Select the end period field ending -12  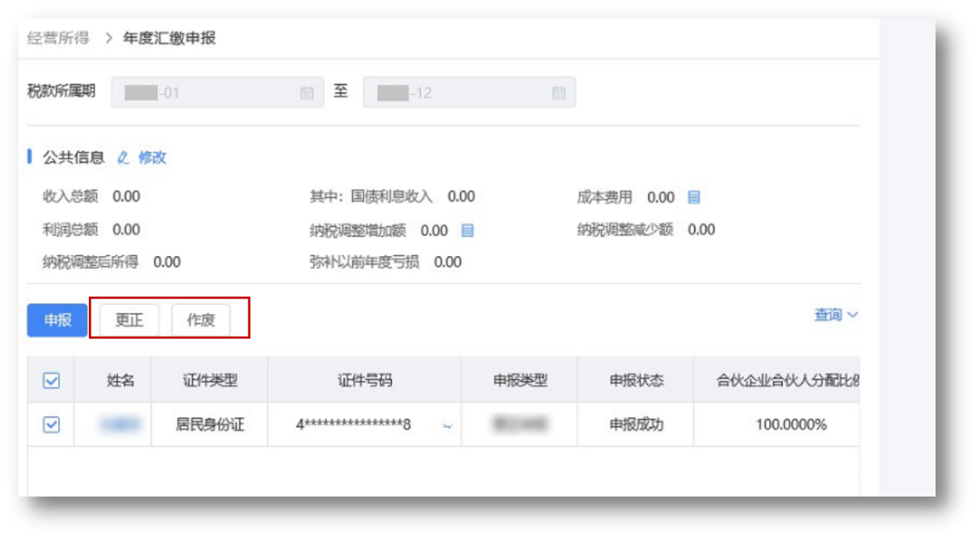[x=469, y=93]
